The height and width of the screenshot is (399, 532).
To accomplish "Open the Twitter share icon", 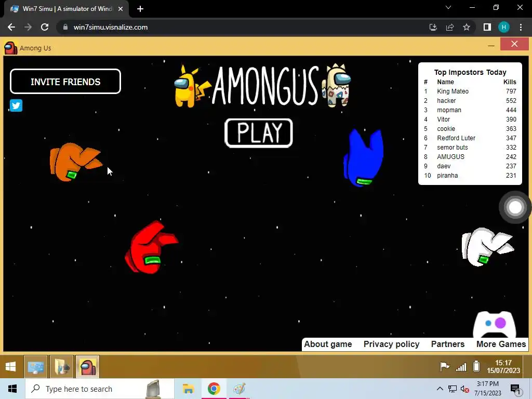I will click(16, 105).
